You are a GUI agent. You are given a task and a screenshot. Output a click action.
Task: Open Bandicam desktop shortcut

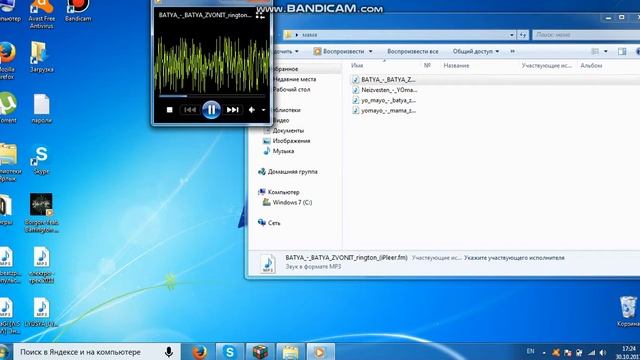coord(78,11)
